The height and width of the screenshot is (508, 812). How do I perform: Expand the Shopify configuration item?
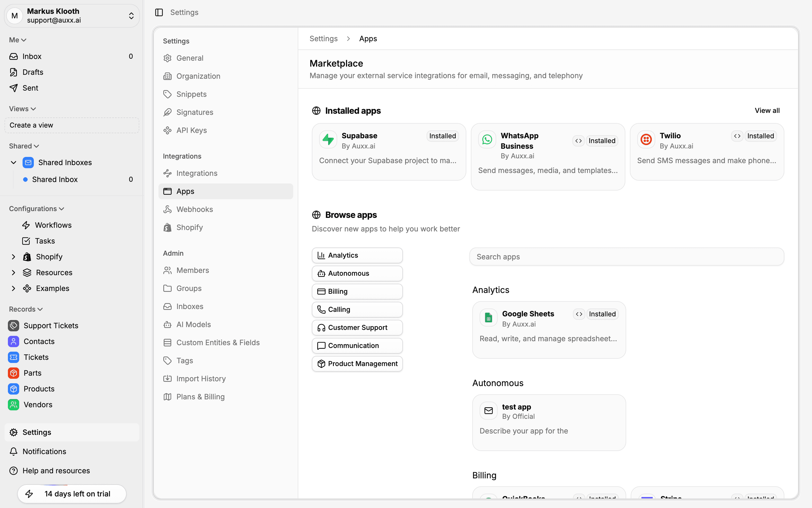click(14, 257)
